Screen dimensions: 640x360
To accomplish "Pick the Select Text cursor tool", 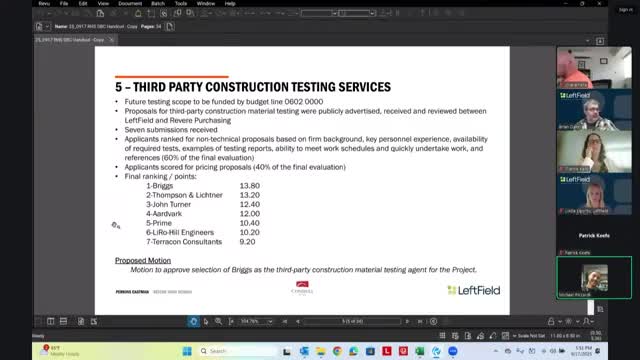I will (231, 322).
